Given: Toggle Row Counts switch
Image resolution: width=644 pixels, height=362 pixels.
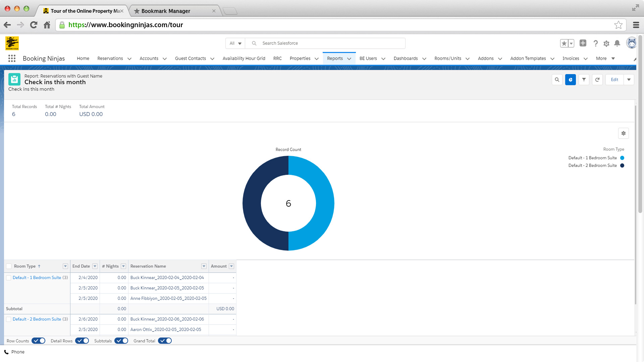Looking at the screenshot, I should click(39, 341).
